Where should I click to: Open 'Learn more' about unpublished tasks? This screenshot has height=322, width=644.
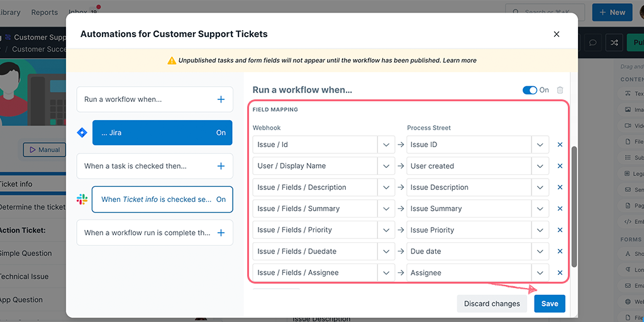pyautogui.click(x=460, y=60)
